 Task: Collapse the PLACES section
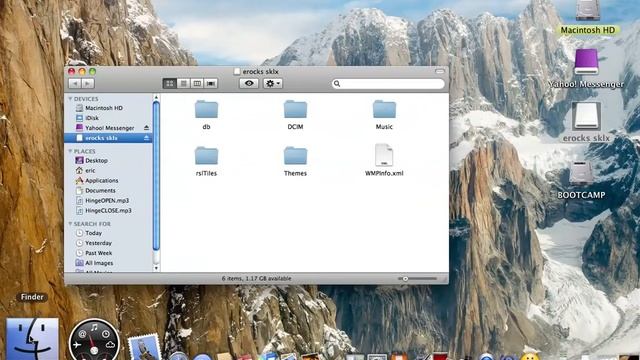[70, 151]
